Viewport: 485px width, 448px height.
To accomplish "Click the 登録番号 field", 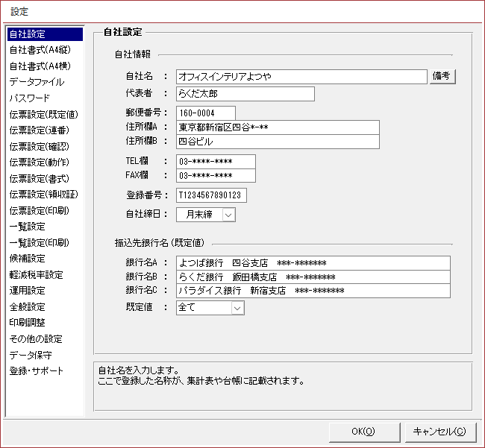I will [211, 195].
